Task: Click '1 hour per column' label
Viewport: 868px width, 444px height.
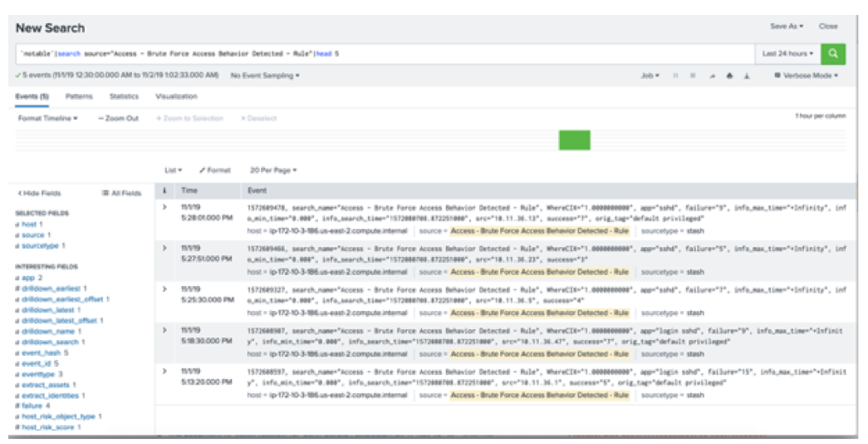Action: click(821, 116)
